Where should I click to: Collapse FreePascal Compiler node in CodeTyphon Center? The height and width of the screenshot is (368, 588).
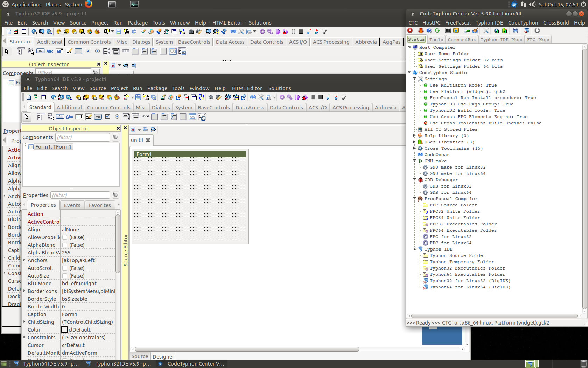[415, 199]
